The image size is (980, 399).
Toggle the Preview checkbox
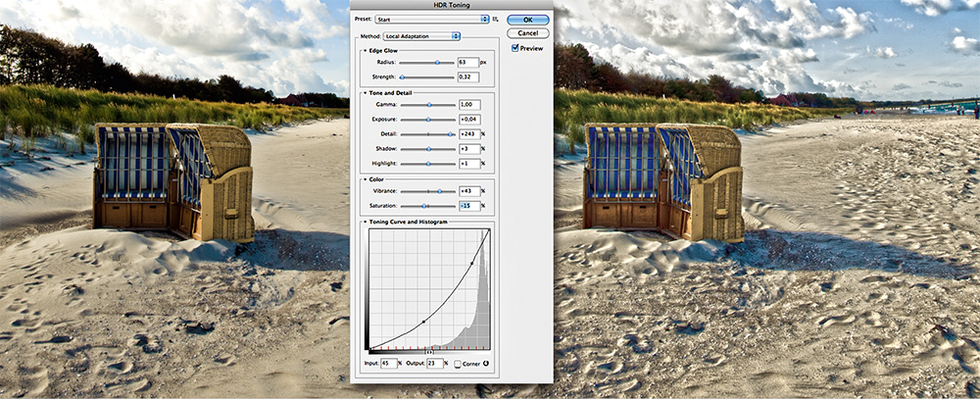click(x=515, y=47)
